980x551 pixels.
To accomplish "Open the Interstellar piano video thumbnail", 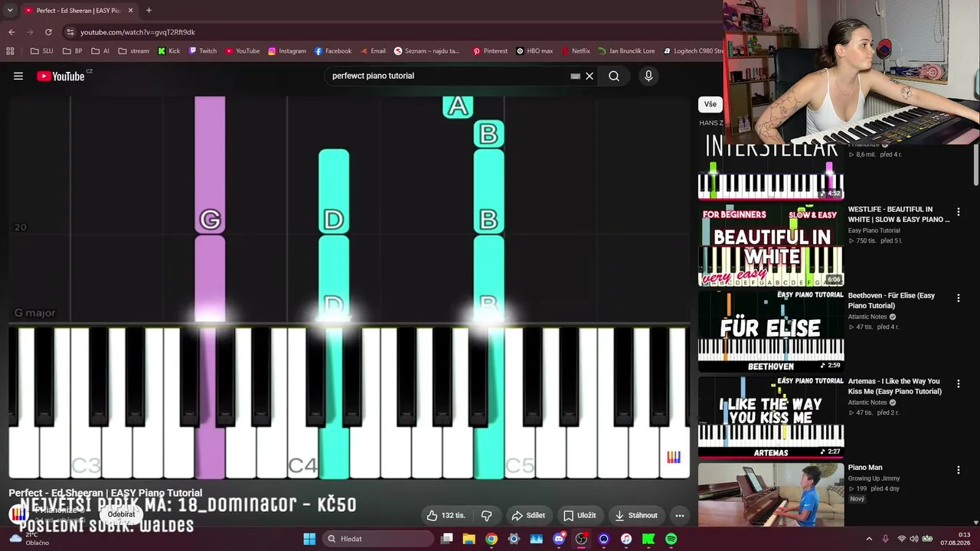I will [x=771, y=172].
